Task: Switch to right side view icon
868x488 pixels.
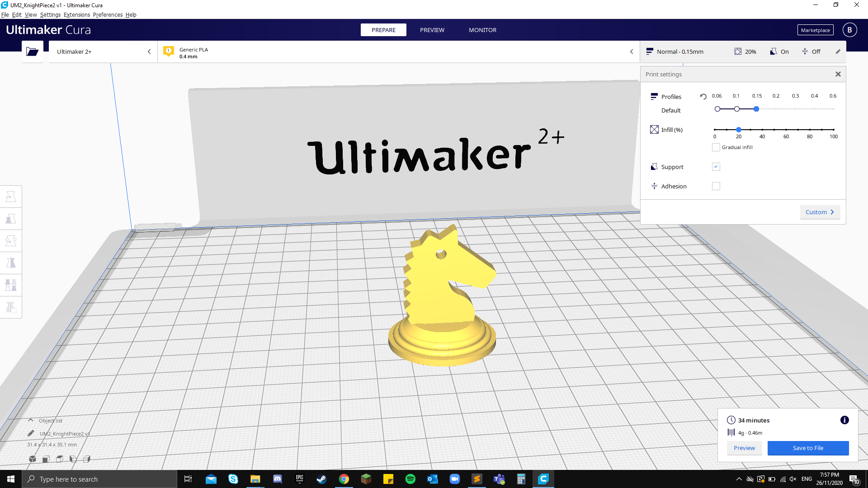Action: [87, 459]
